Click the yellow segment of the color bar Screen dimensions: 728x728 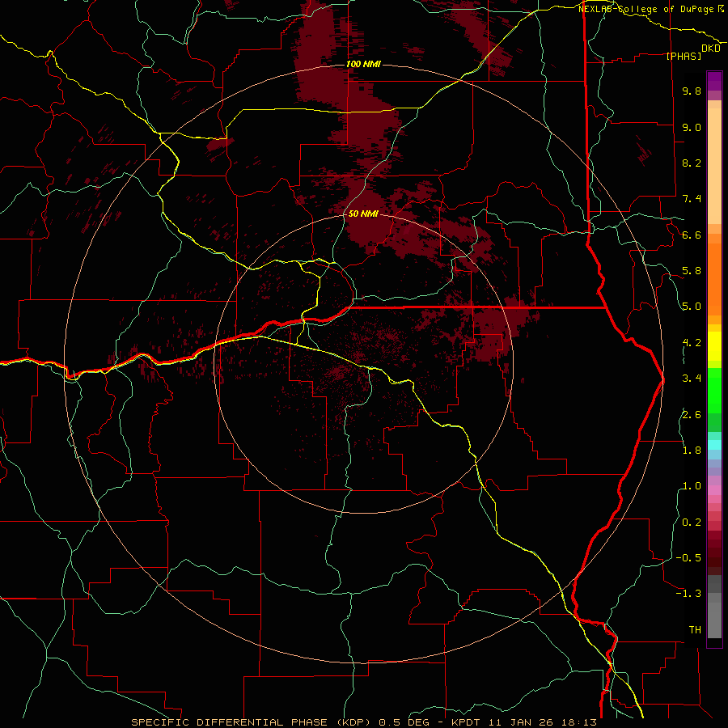tap(714, 346)
